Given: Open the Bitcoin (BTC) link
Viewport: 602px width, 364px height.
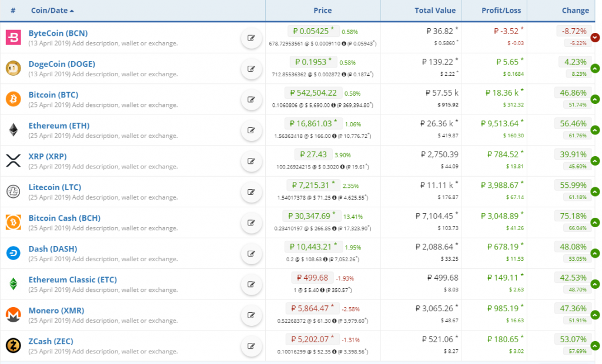Looking at the screenshot, I should tap(53, 95).
